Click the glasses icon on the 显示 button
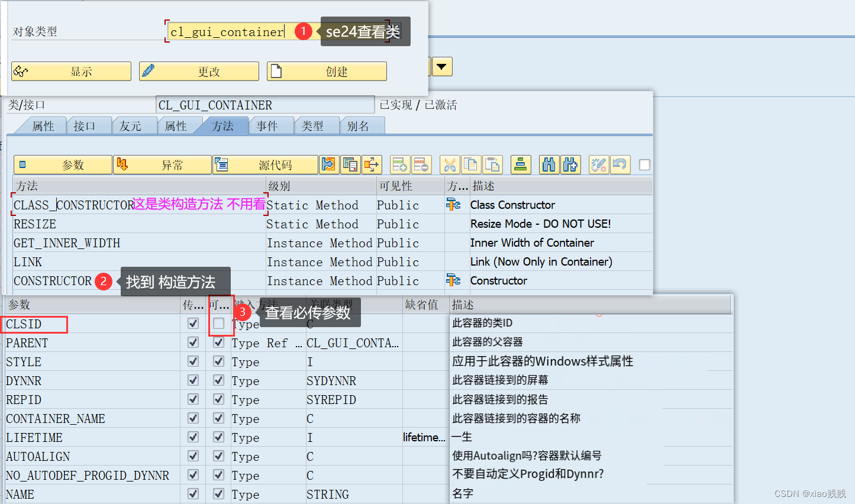 [x=21, y=72]
